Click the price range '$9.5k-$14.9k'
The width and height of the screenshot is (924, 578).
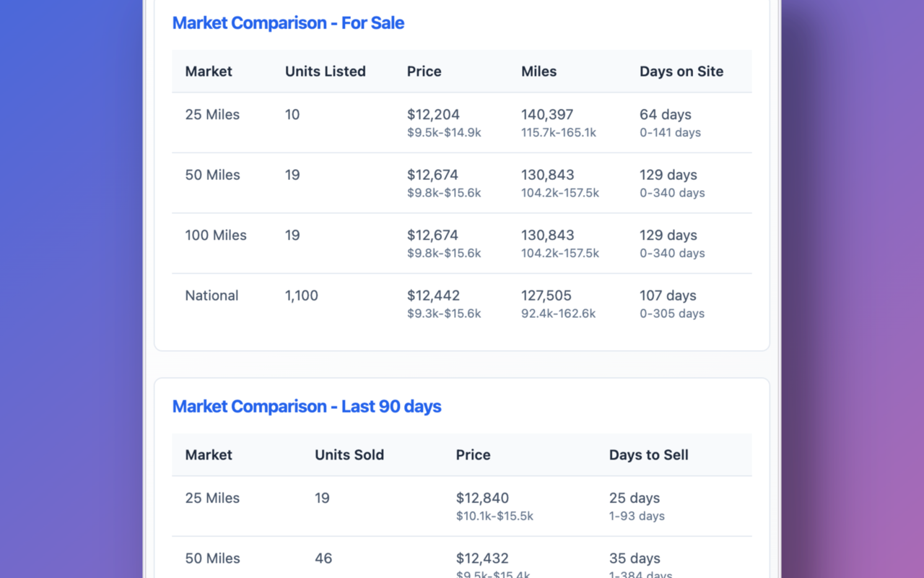[444, 133]
